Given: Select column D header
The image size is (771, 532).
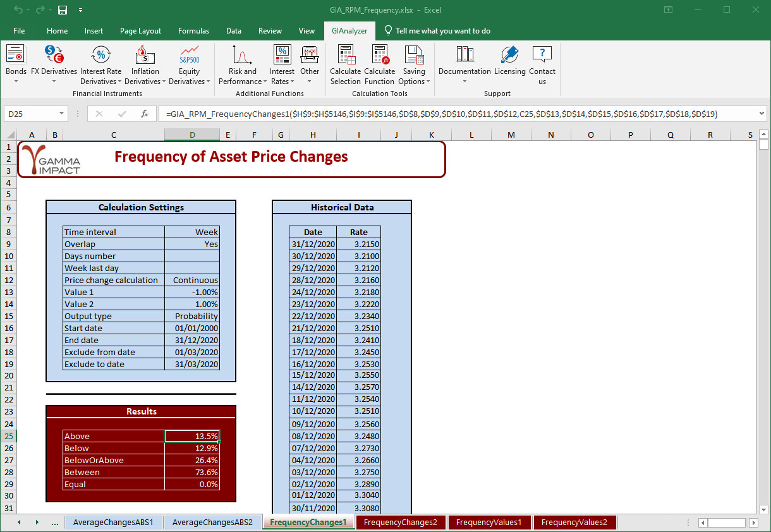Looking at the screenshot, I should point(192,135).
